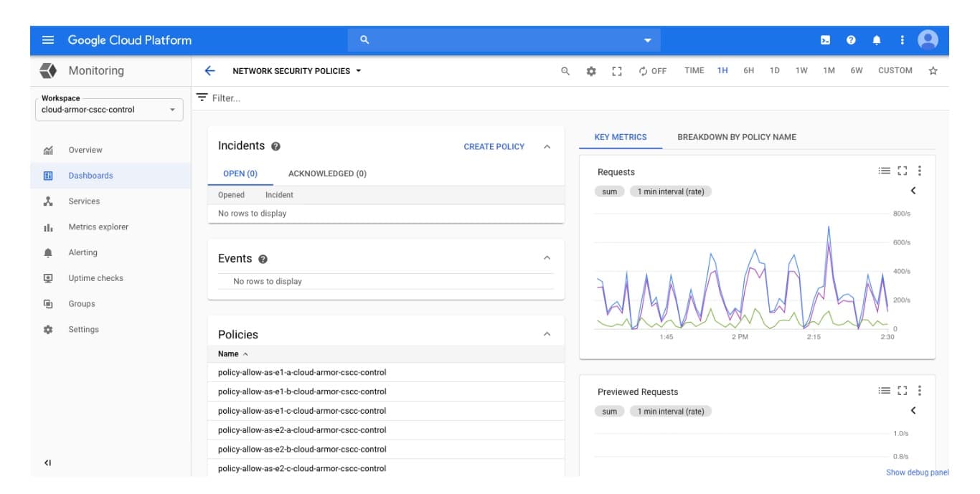The image size is (980, 494).
Task: Enter full screen mode for dashboard
Action: pyautogui.click(x=617, y=71)
